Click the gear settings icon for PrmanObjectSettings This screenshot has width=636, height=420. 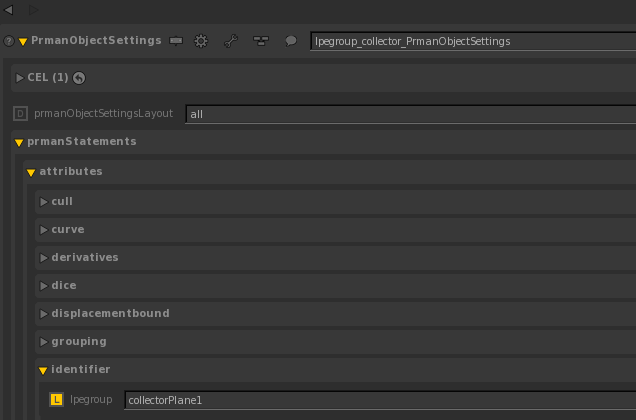200,41
